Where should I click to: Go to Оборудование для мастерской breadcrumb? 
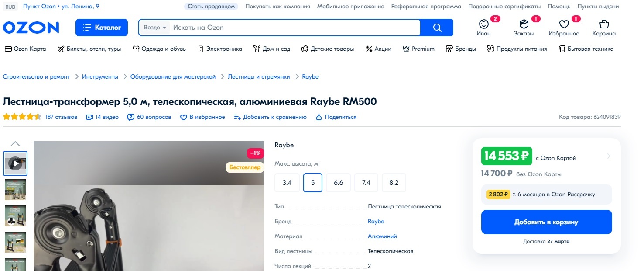(x=173, y=77)
